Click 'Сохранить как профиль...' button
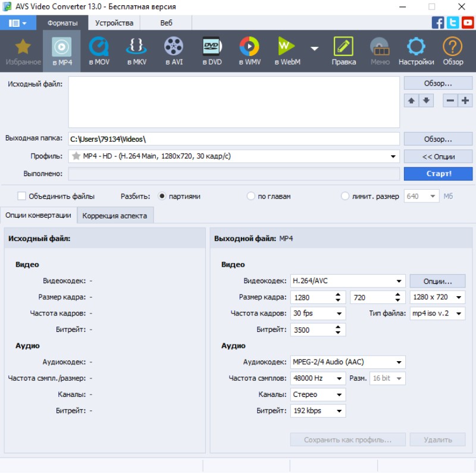476x473 pixels. 348,440
